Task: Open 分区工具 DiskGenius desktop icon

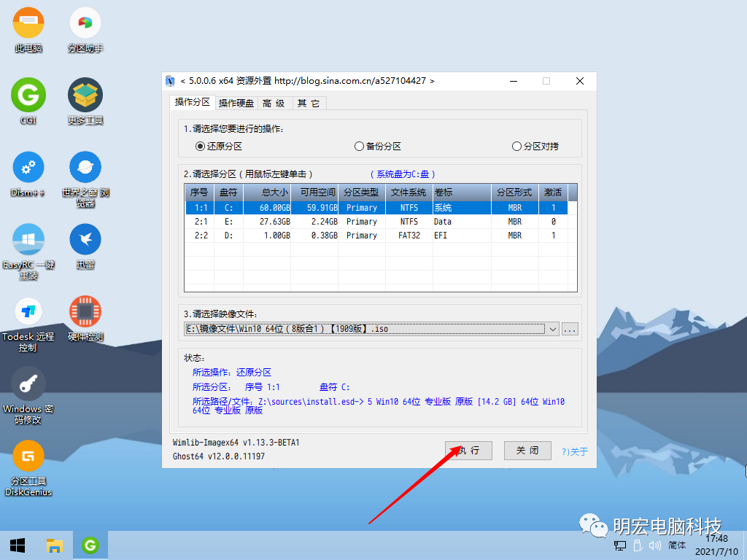Action: click(x=28, y=468)
